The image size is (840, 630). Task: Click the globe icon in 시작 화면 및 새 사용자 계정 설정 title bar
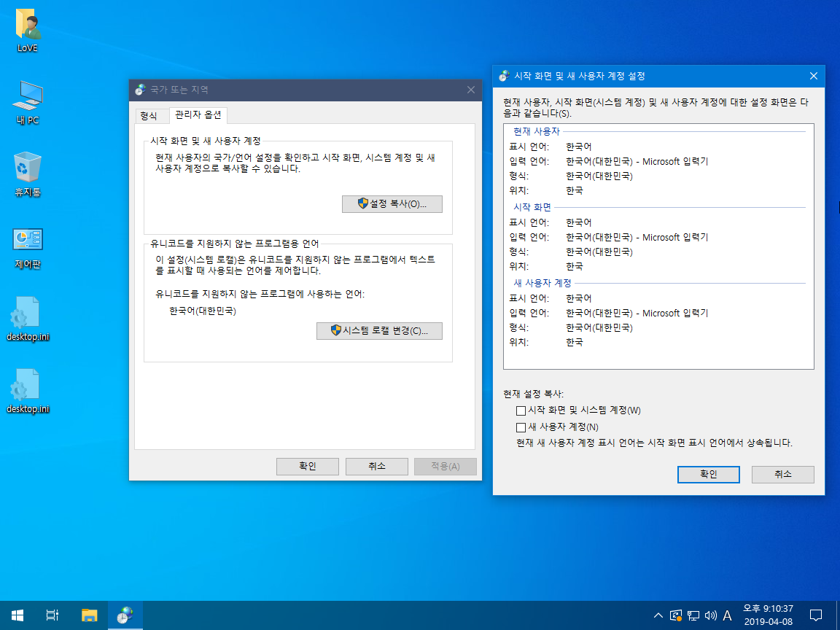pos(504,76)
